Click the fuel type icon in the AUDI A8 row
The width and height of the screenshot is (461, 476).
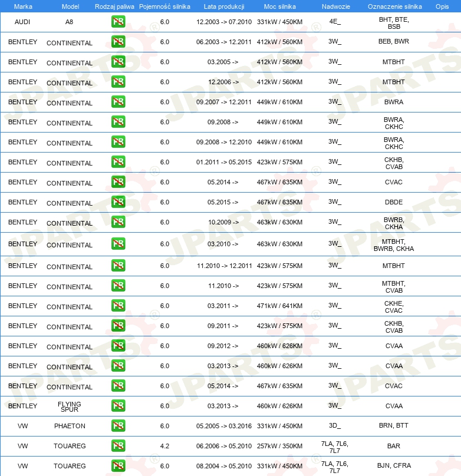click(x=118, y=22)
